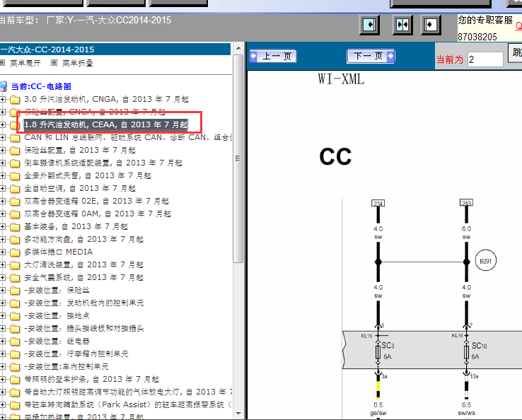Click SC3 5A fuse symbol in diagram
This screenshot has height=420, width=522.
click(x=378, y=352)
